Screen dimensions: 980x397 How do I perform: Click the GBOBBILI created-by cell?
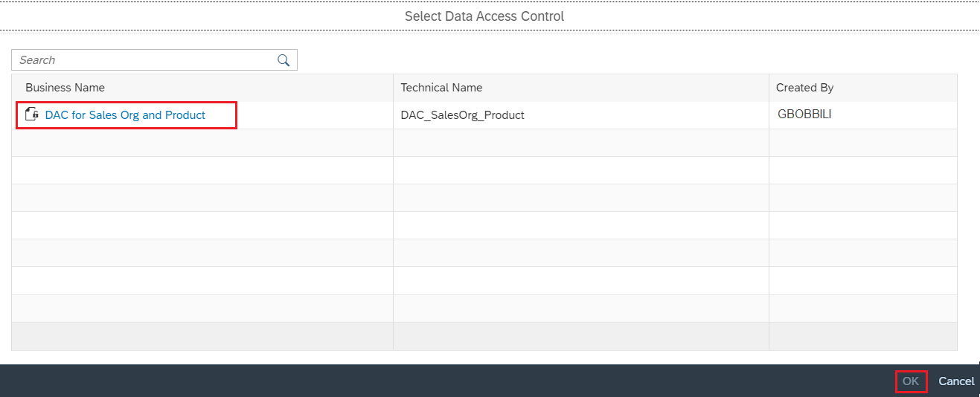tap(804, 114)
